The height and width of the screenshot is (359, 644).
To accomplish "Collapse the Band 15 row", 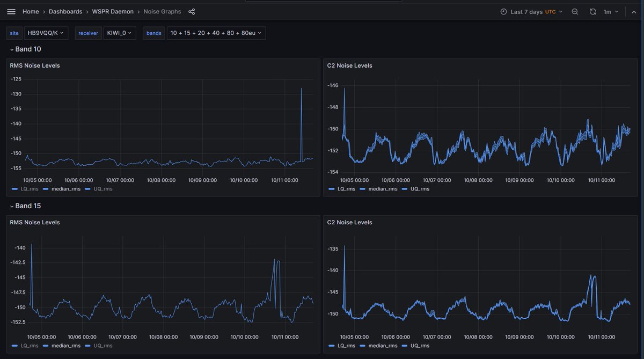I will [25, 206].
